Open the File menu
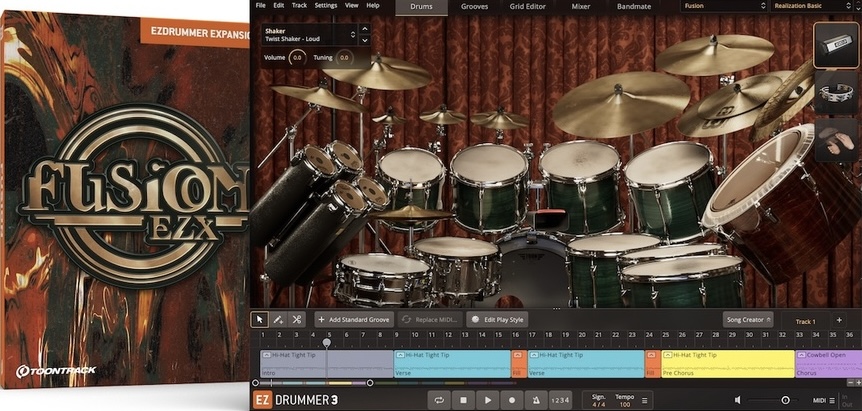Viewport: 862px width, 411px height. click(261, 5)
